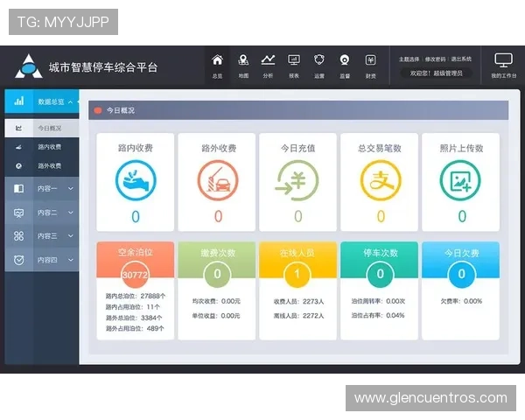This screenshot has height=420, width=525.
Task: Open the 监督 webcam icon
Action: (345, 60)
